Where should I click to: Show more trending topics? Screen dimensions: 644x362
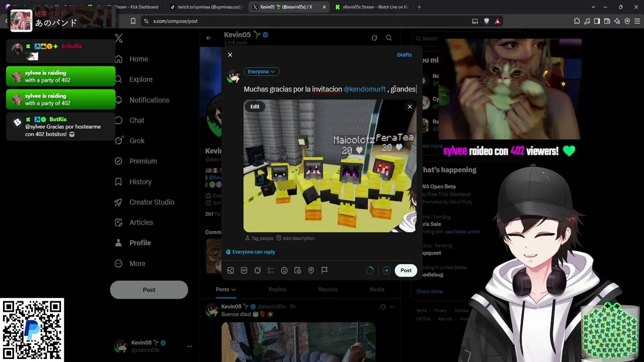click(x=429, y=292)
